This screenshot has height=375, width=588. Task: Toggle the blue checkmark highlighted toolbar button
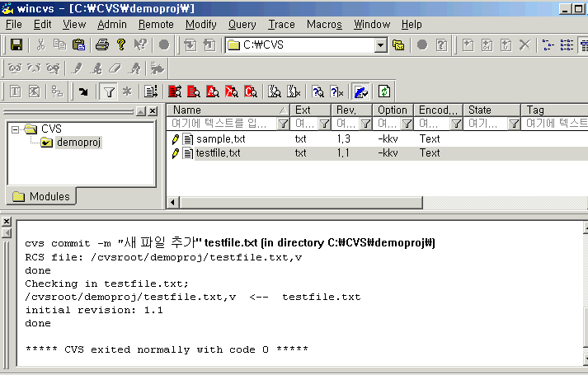[x=360, y=91]
